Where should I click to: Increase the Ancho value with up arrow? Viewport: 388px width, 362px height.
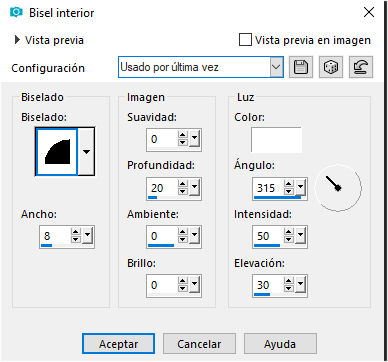point(76,232)
